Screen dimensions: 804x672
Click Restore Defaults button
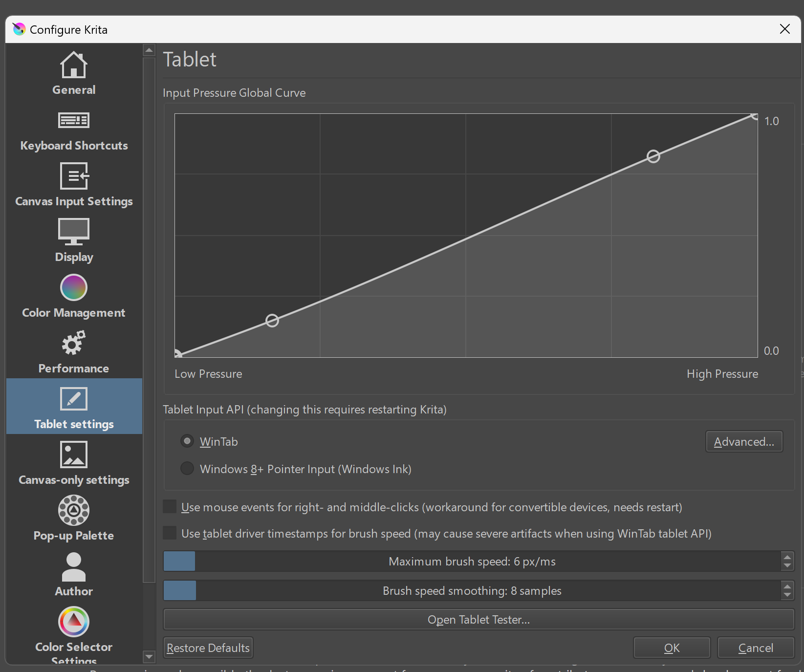point(208,648)
